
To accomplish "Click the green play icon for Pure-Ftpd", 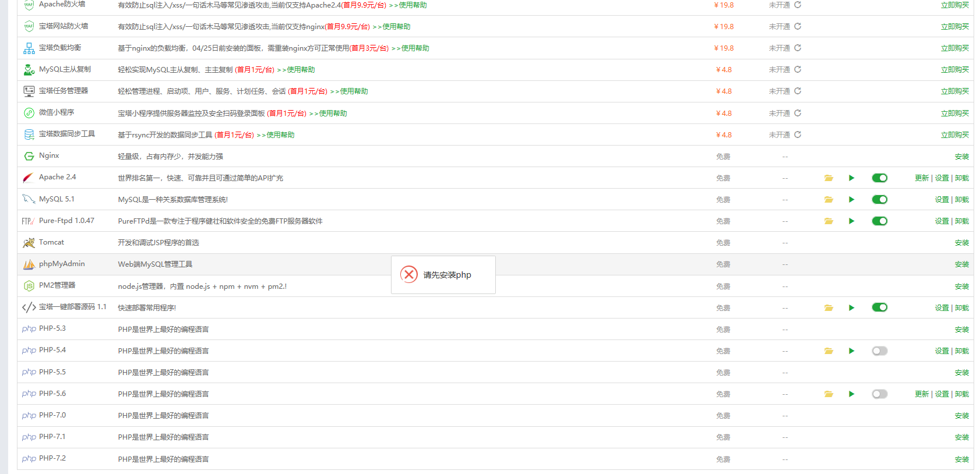I will 852,221.
